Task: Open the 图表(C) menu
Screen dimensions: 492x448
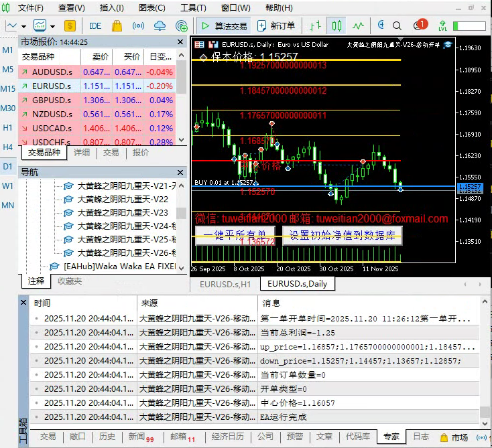Action: (x=151, y=8)
